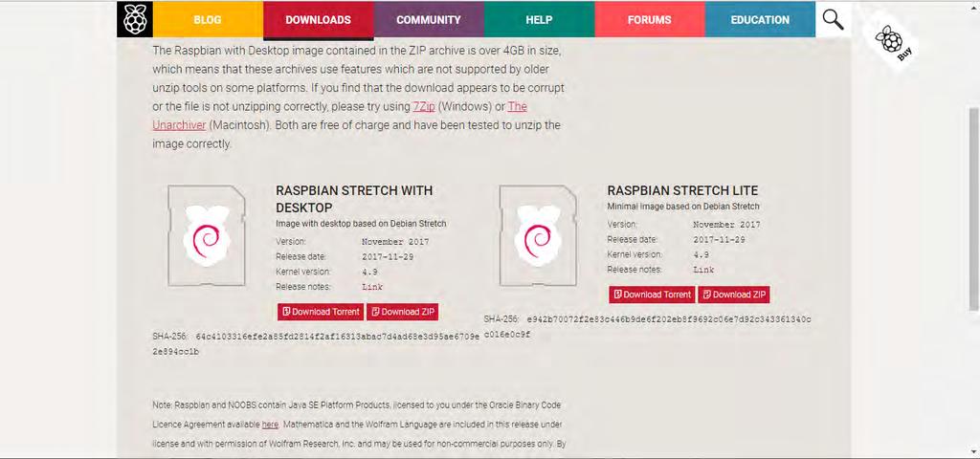Open the DOWNLOADS menu item
The image size is (980, 459).
(x=318, y=19)
